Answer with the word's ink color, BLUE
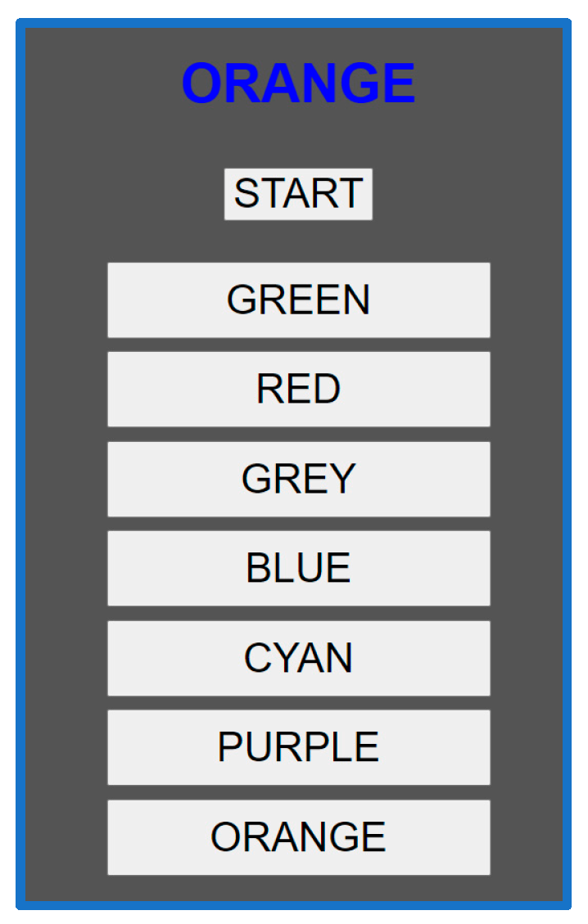The height and width of the screenshot is (924, 588). (298, 568)
